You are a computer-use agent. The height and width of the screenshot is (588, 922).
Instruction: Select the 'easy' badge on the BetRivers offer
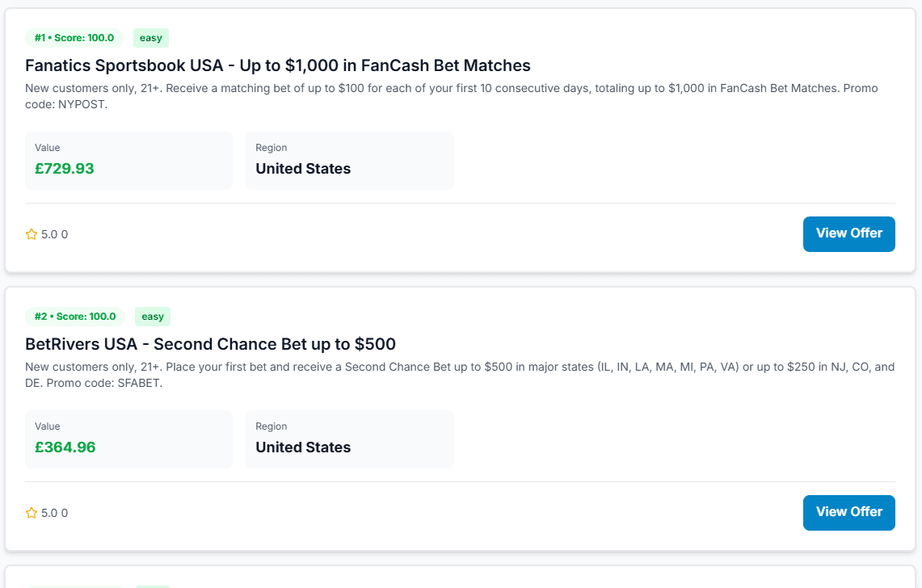152,316
